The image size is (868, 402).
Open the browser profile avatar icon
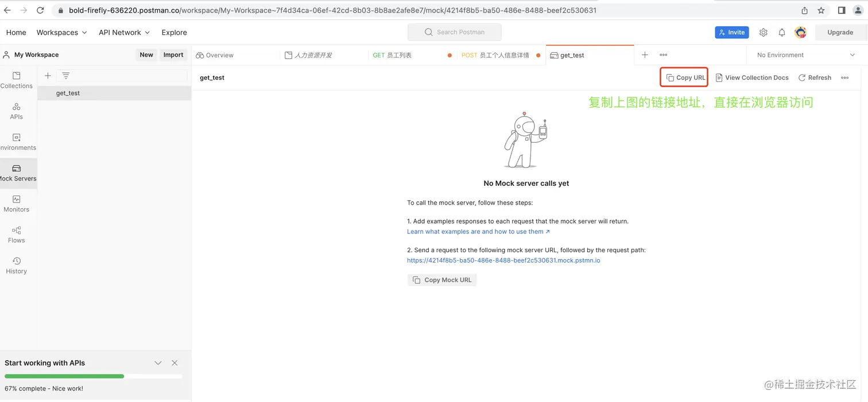858,10
